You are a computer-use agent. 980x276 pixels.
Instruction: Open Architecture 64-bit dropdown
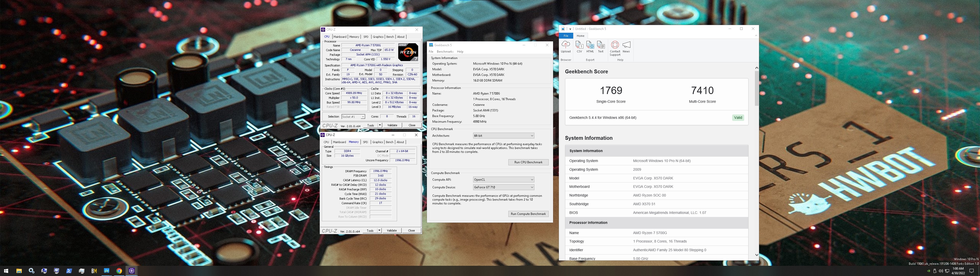(503, 136)
